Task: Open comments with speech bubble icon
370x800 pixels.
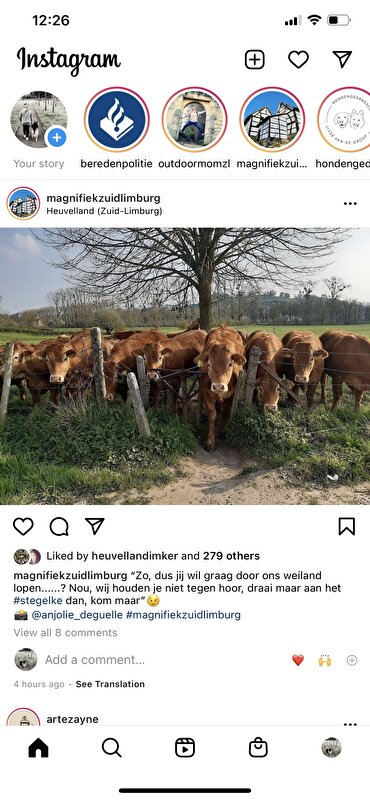Action: pos(59,526)
